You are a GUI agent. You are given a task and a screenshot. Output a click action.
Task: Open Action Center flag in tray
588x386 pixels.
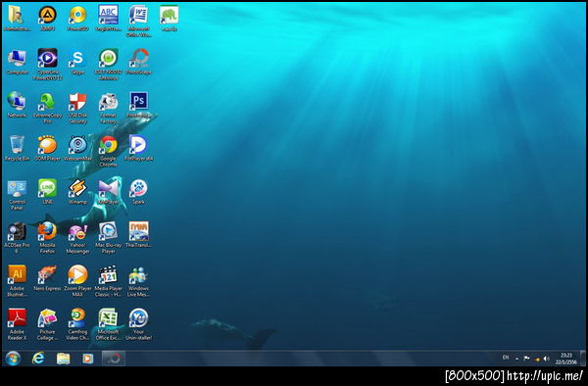tap(526, 359)
